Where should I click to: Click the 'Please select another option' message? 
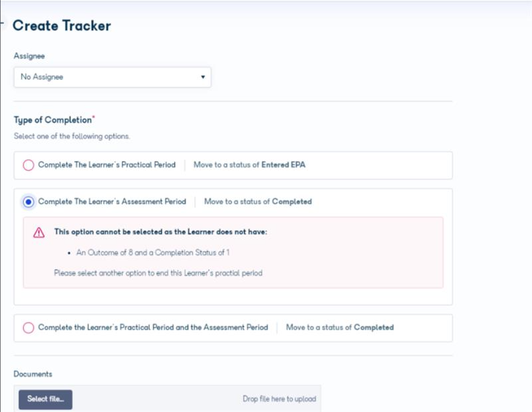[x=158, y=273]
